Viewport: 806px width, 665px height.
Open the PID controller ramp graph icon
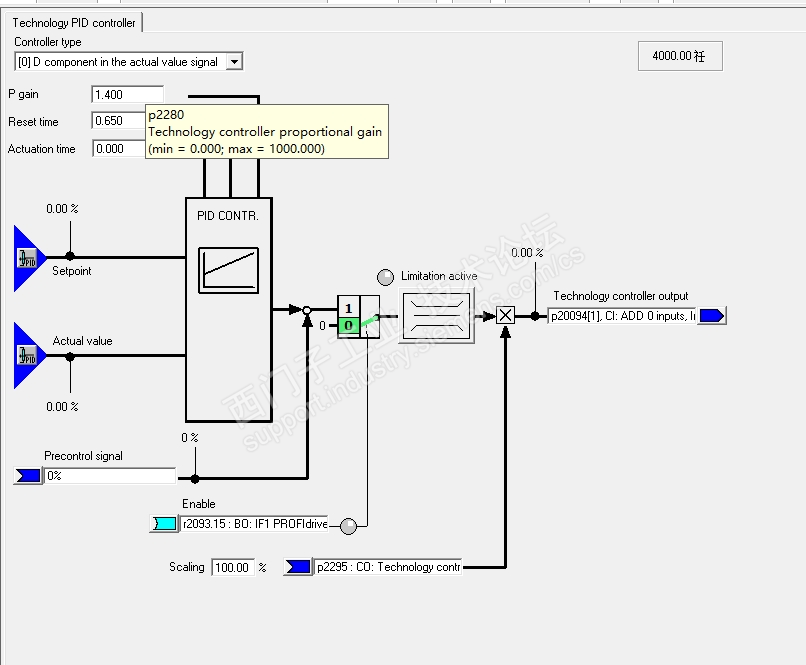pos(228,270)
